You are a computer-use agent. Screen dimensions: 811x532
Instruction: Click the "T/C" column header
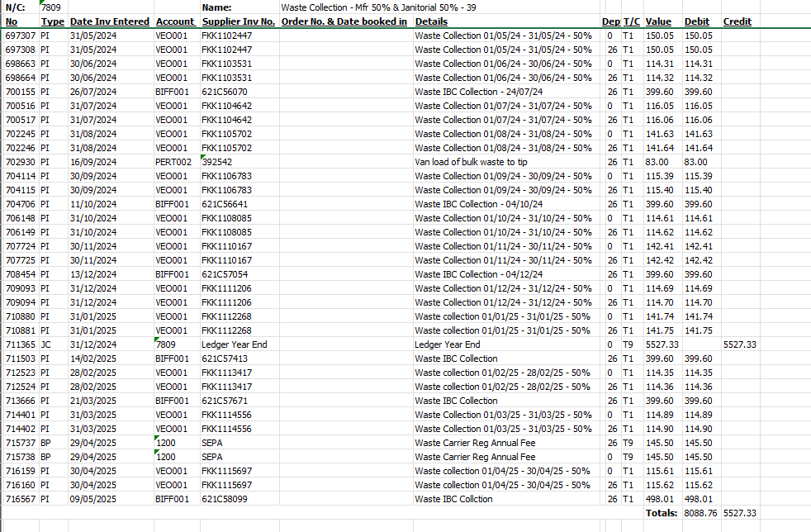tap(631, 21)
